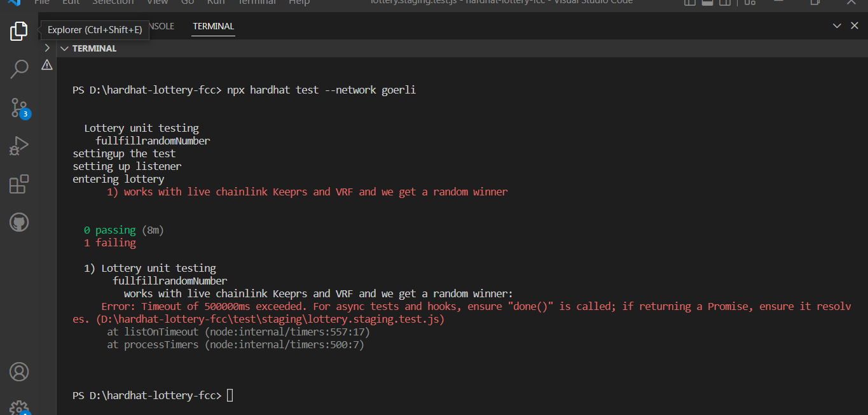Click the 'at processTimers' stack trace line
Image resolution: width=868 pixels, height=415 pixels.
pos(236,345)
